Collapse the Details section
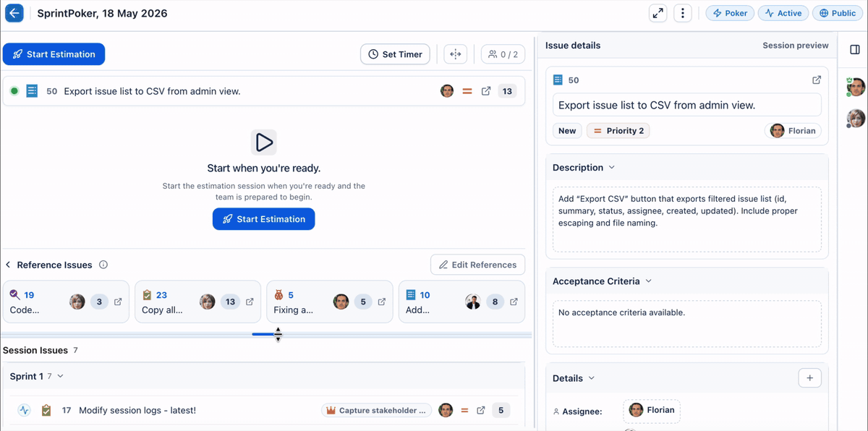Image resolution: width=868 pixels, height=431 pixels. click(x=592, y=378)
